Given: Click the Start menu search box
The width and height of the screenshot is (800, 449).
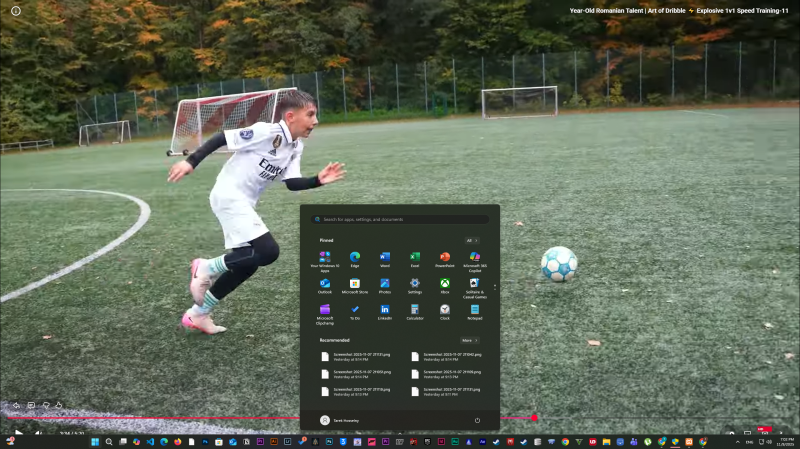Looking at the screenshot, I should pyautogui.click(x=400, y=219).
